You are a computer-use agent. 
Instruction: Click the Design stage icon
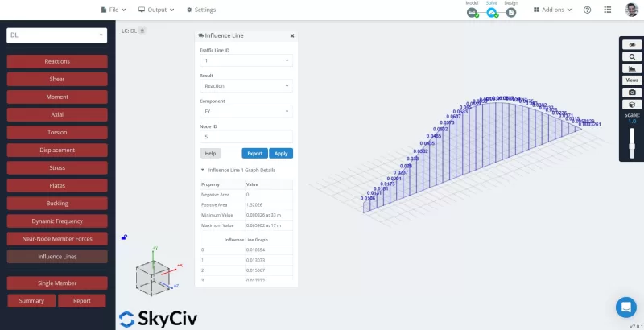click(x=510, y=11)
